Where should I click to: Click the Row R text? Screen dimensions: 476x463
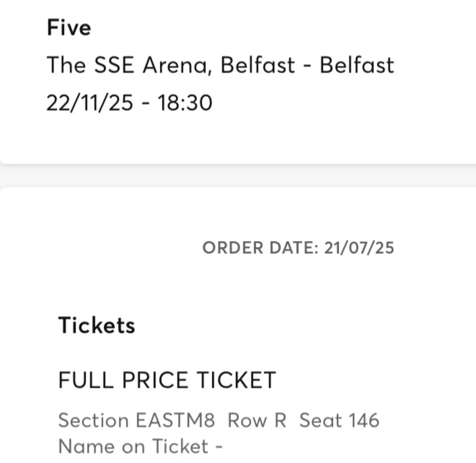click(257, 420)
